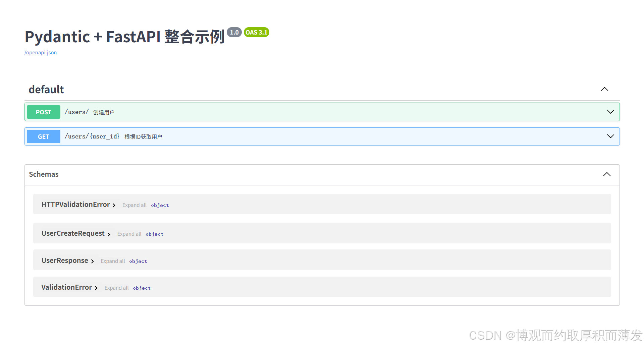
Task: Click the Schemas heading label
Action: coord(44,174)
